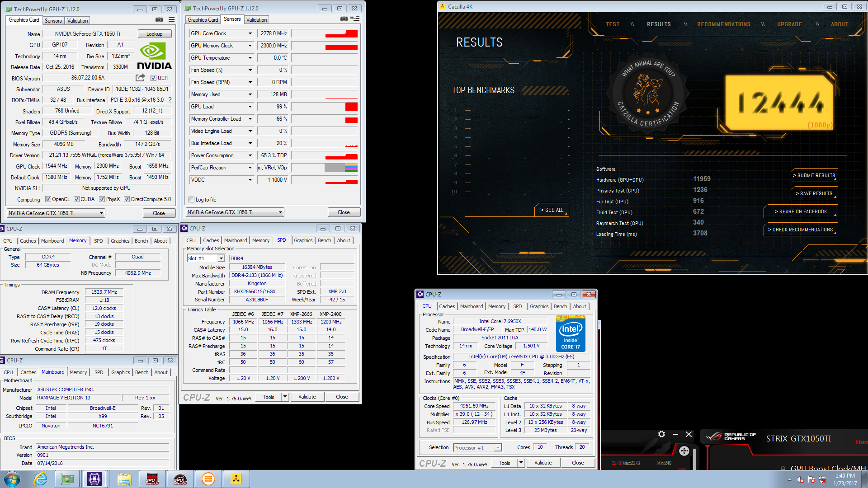Open Tools dropdown arrow in SPD CPU-Z window
Image resolution: width=868 pixels, height=488 pixels.
(x=285, y=397)
